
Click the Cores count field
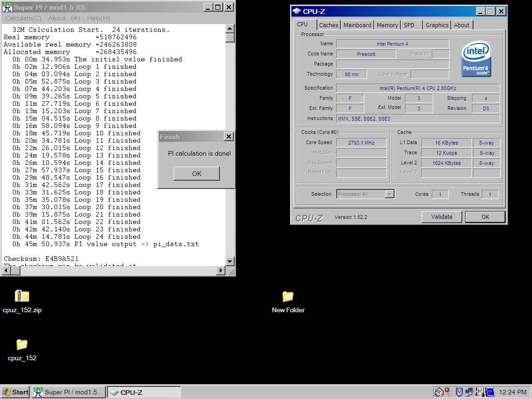tap(440, 194)
